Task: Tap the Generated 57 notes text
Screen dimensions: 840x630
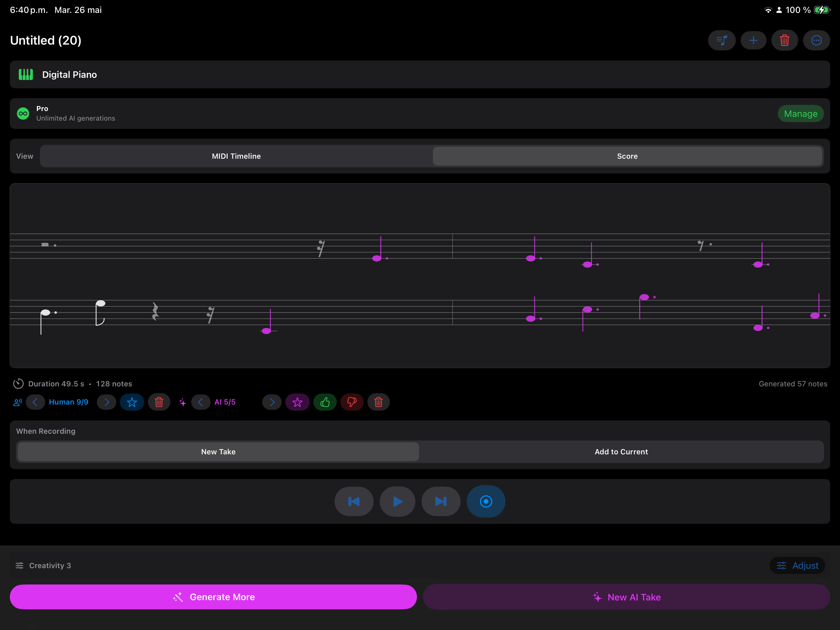Action: pyautogui.click(x=793, y=384)
